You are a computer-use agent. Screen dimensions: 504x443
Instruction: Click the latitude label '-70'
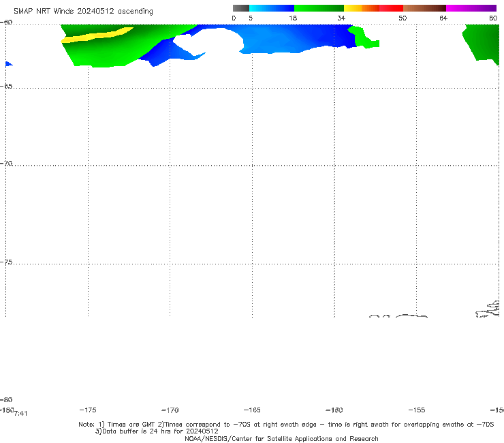tap(6, 164)
